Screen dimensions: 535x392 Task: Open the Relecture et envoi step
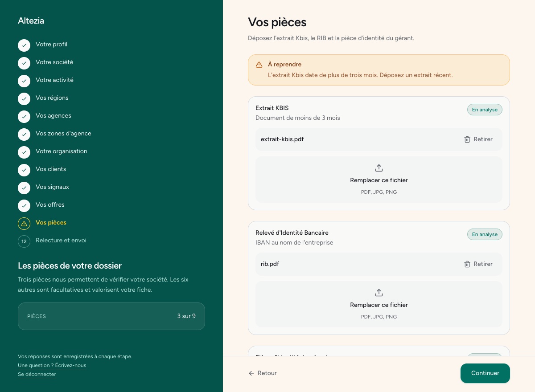click(x=61, y=241)
